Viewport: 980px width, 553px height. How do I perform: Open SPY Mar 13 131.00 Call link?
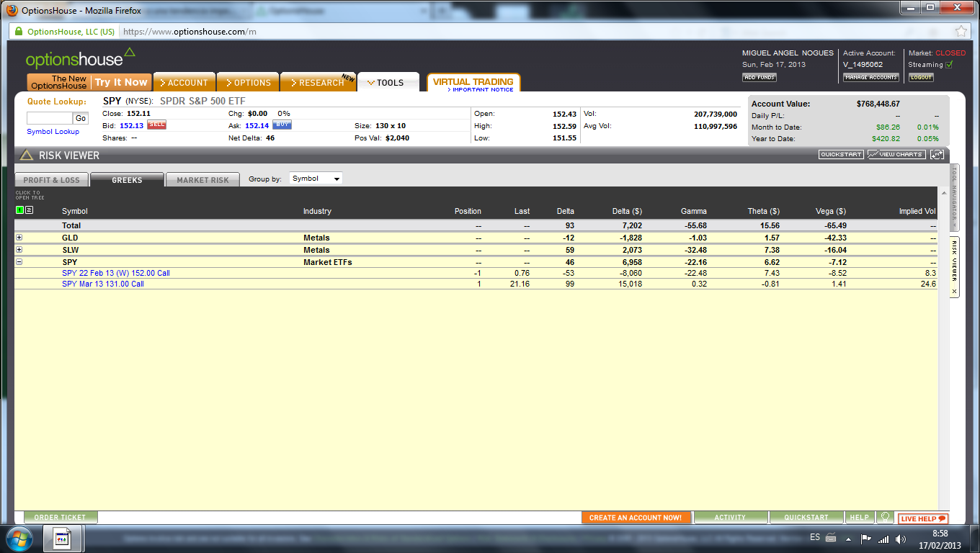pyautogui.click(x=103, y=284)
